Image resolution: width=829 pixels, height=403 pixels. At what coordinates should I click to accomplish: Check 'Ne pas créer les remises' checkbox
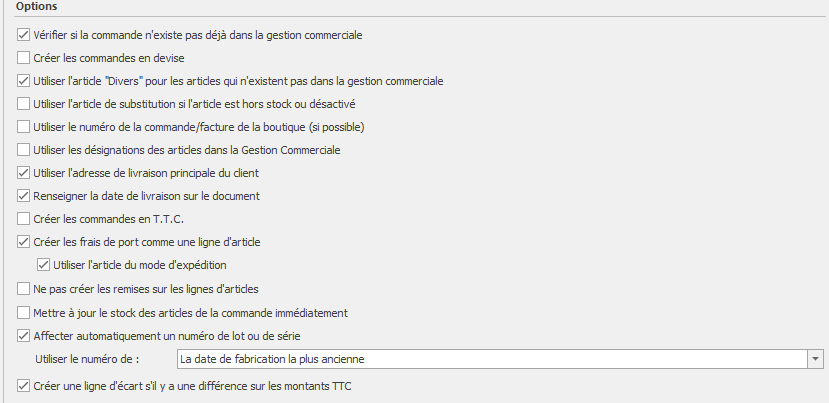24,290
